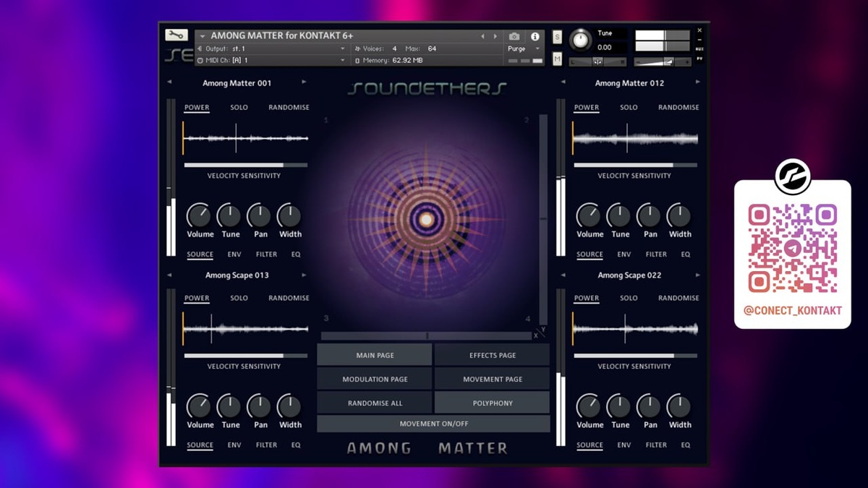Open the MAIN PAGE
This screenshot has height=488, width=868.
375,355
